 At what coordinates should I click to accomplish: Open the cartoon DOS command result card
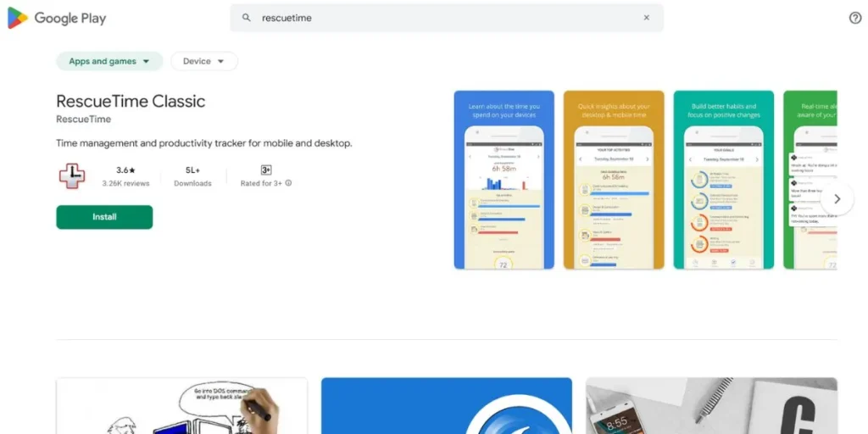[x=181, y=406]
